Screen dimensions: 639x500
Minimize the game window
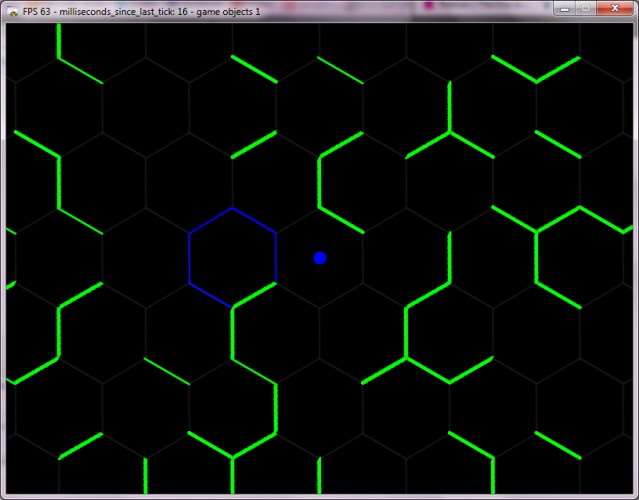coord(564,9)
